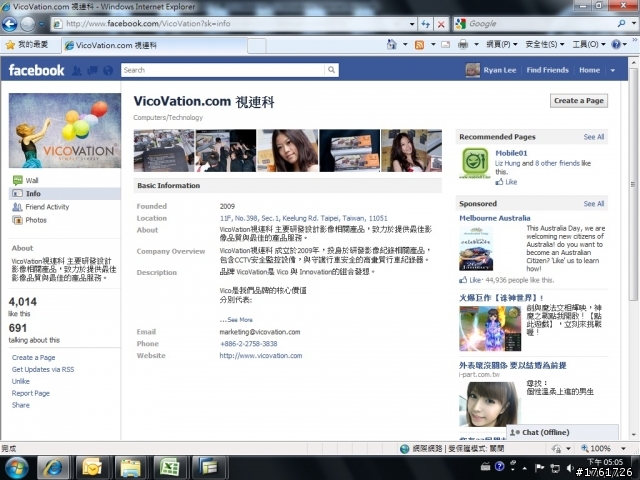Viewport: 640px width, 480px height.
Task: Open the Windows Start orb
Action: 16,468
